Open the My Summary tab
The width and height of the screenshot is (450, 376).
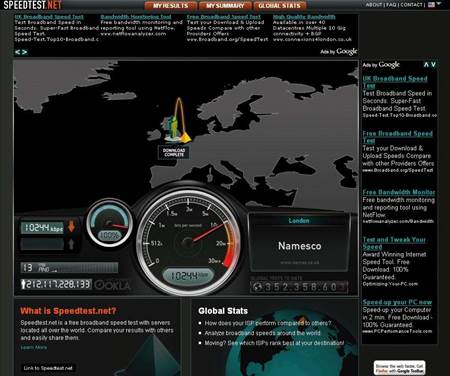[225, 6]
